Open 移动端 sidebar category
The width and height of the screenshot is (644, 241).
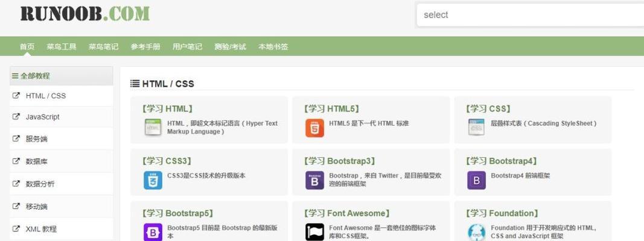(x=37, y=207)
